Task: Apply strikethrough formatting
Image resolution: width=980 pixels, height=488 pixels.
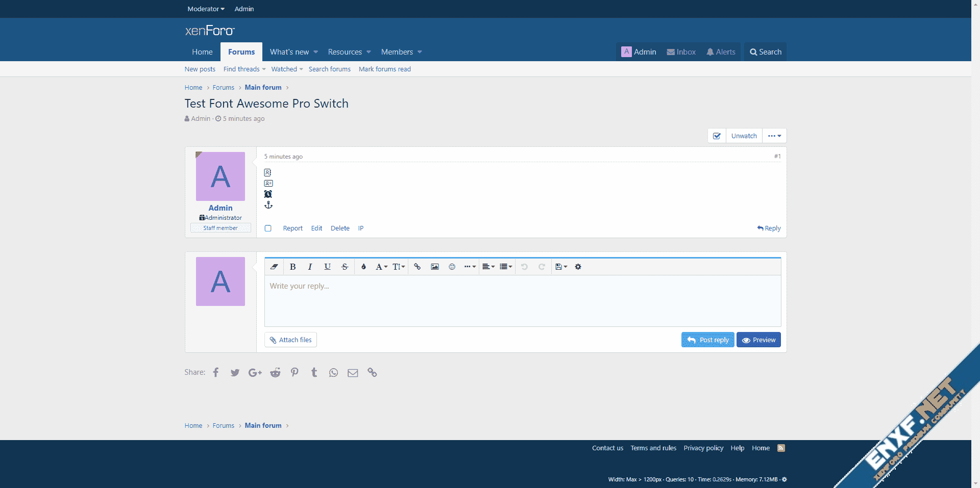Action: click(x=345, y=267)
